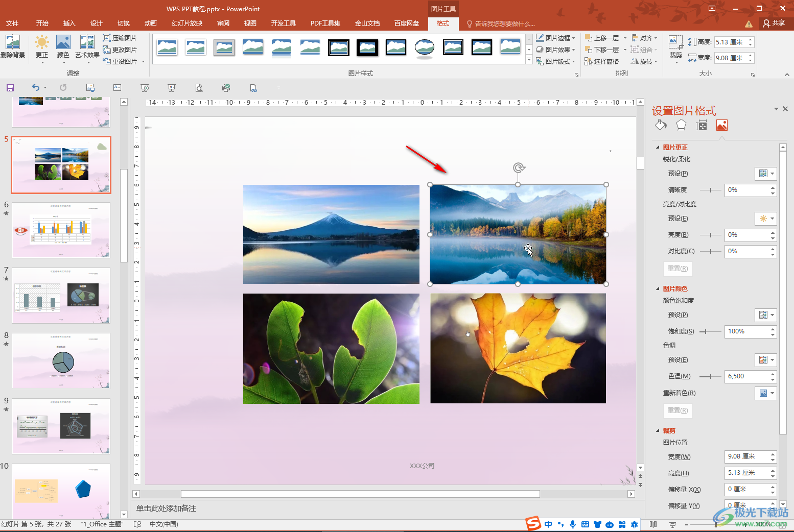794x532 pixels.
Task: Open the PDF工具集 tab
Action: click(x=325, y=23)
